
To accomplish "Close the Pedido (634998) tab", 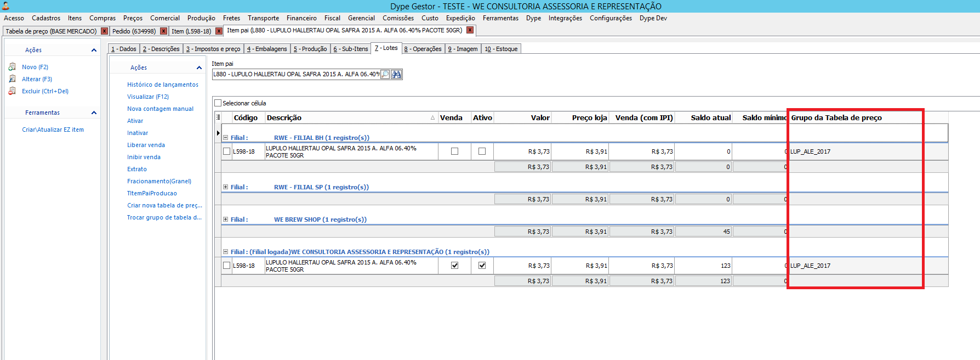I will [x=163, y=31].
